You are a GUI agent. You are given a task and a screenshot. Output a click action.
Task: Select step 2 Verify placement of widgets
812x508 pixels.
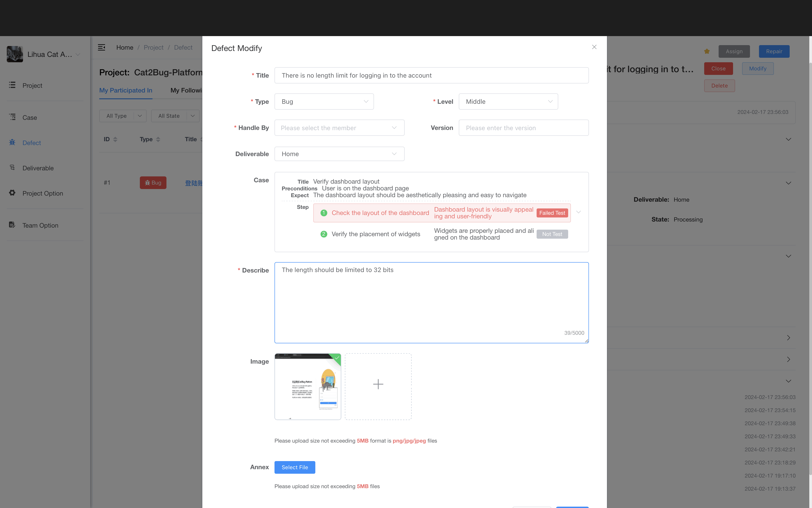pos(442,234)
